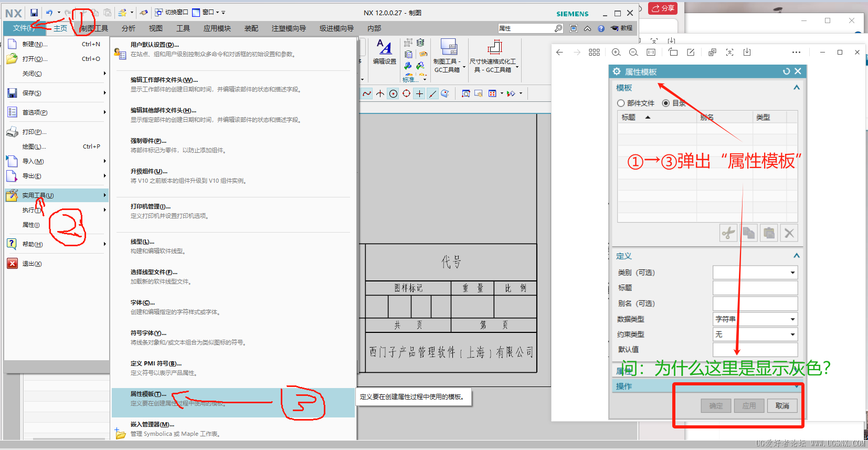Screen dimensions: 868x450
Task: Switch to the 应用模块 ribbon tab
Action: tap(217, 28)
